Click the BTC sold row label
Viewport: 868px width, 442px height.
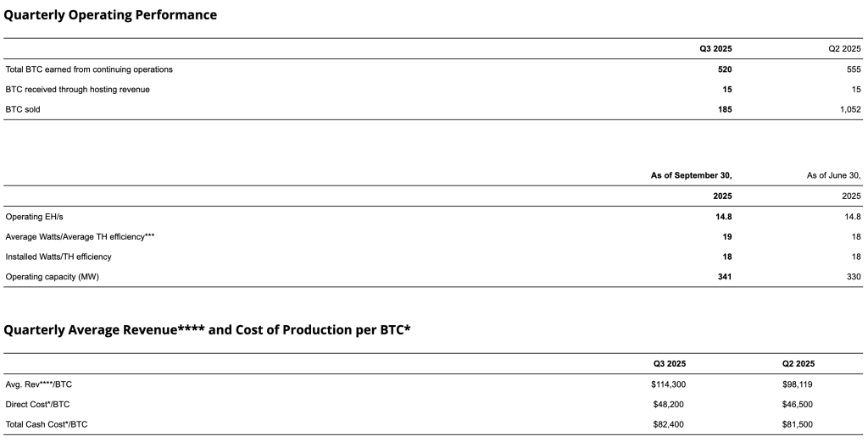[23, 109]
